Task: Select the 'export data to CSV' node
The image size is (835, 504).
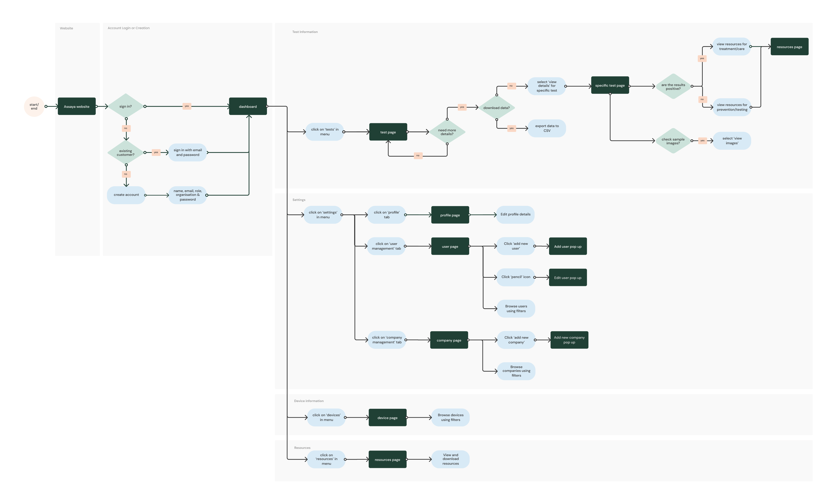Action: [x=547, y=128]
